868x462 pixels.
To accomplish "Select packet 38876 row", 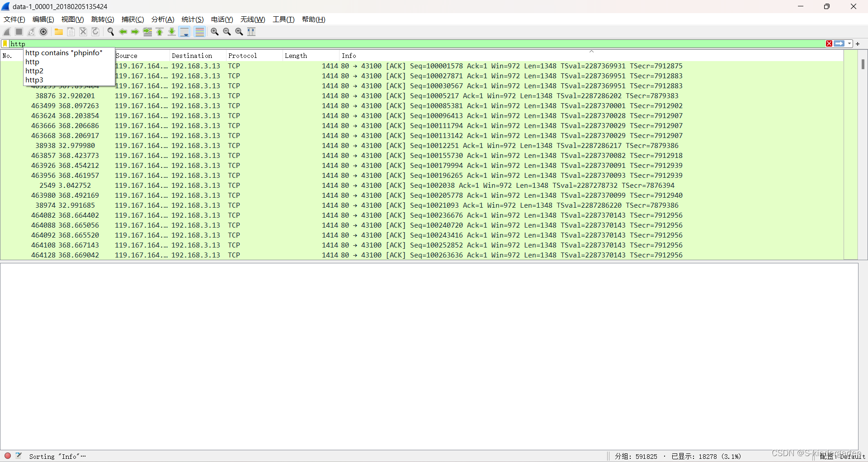I will (x=422, y=96).
